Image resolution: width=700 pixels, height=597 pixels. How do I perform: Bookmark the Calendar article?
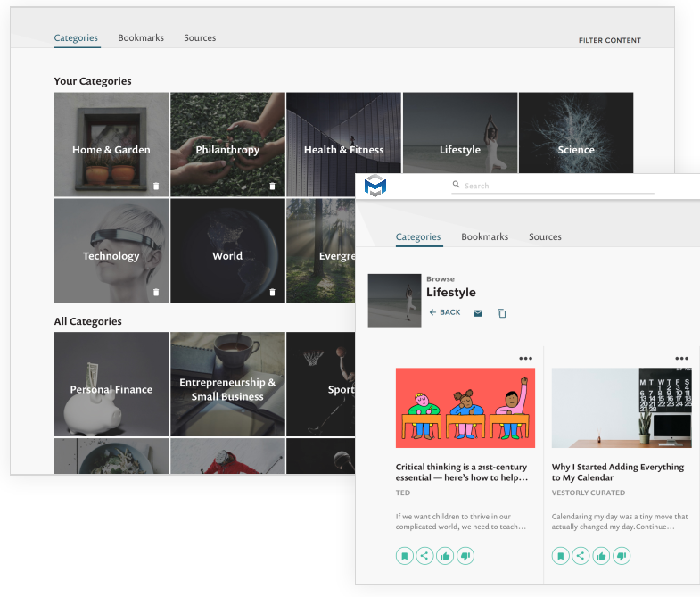point(560,556)
